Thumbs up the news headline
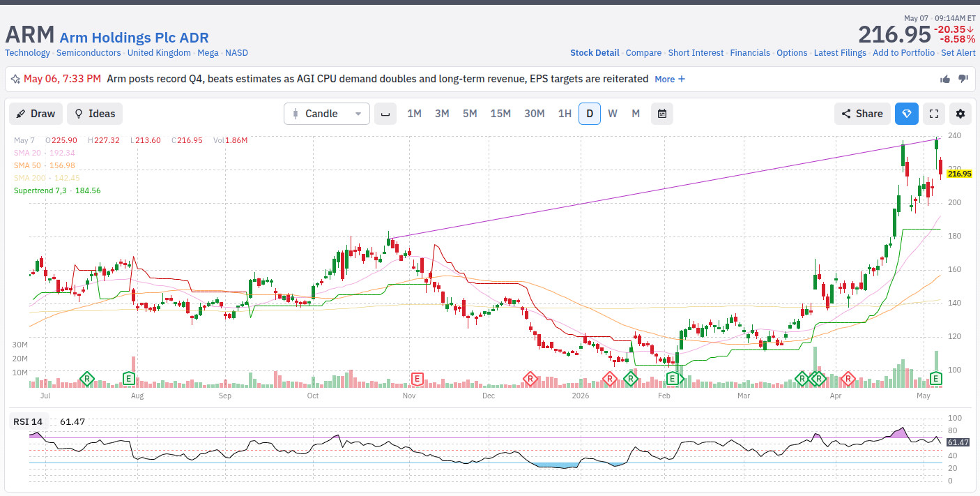This screenshot has height=496, width=980. pos(945,79)
